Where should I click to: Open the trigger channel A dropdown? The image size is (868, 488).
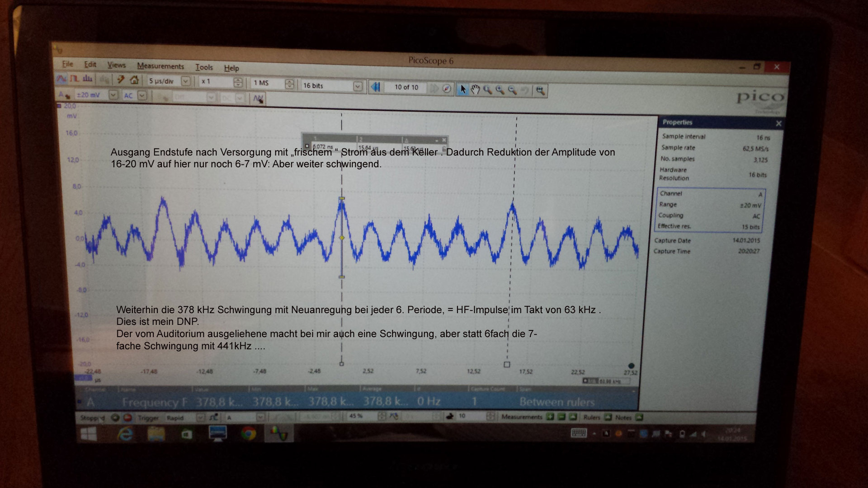(x=260, y=417)
